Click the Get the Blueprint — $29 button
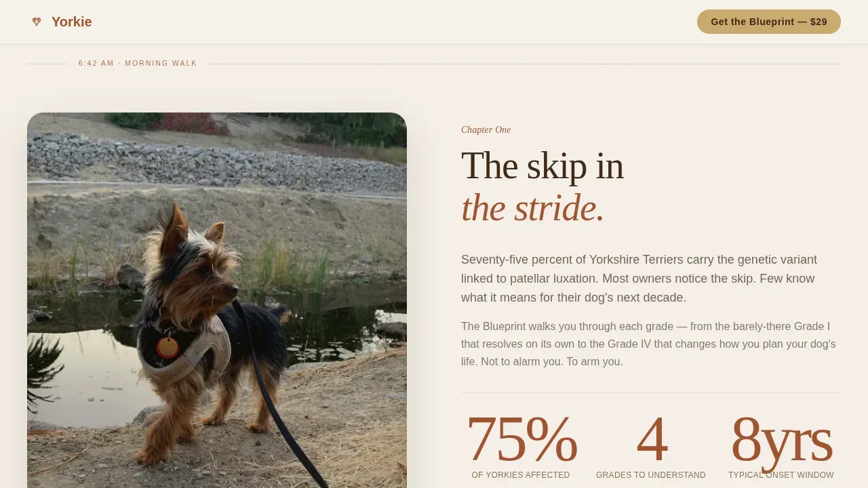The image size is (868, 488). 768,22
